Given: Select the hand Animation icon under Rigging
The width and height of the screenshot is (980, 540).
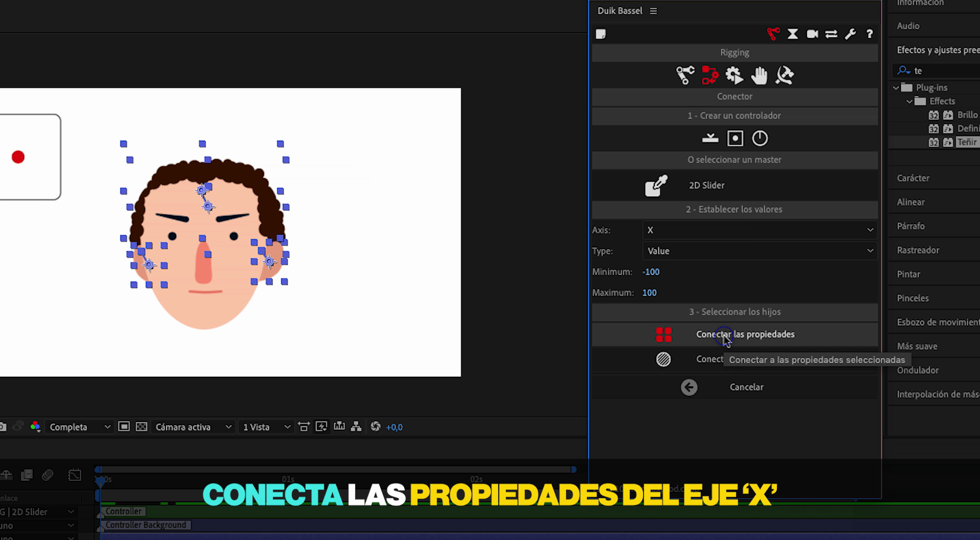Looking at the screenshot, I should [x=759, y=75].
